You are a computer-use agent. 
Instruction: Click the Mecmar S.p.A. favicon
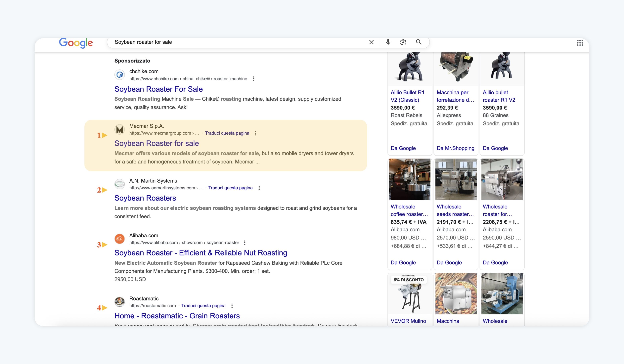click(x=120, y=129)
